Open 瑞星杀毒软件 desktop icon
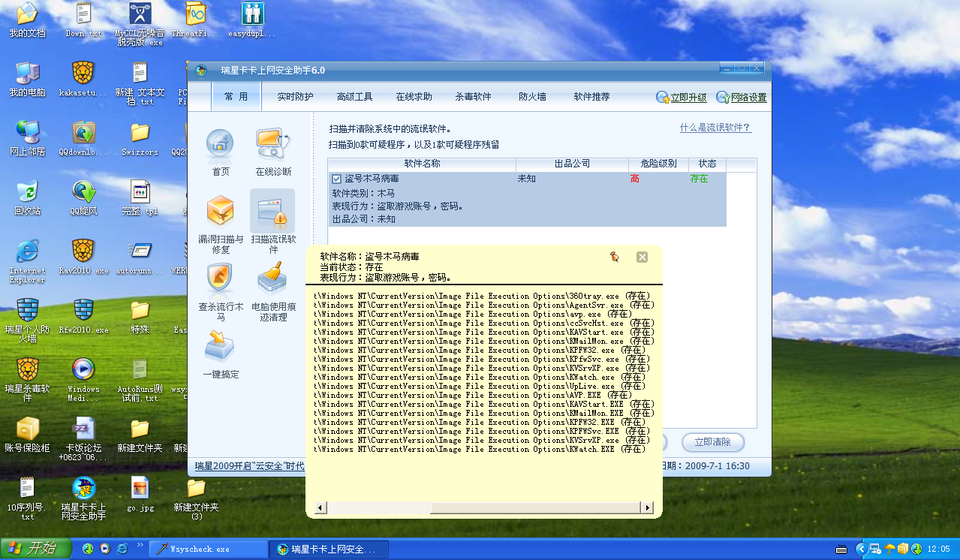 (27, 379)
